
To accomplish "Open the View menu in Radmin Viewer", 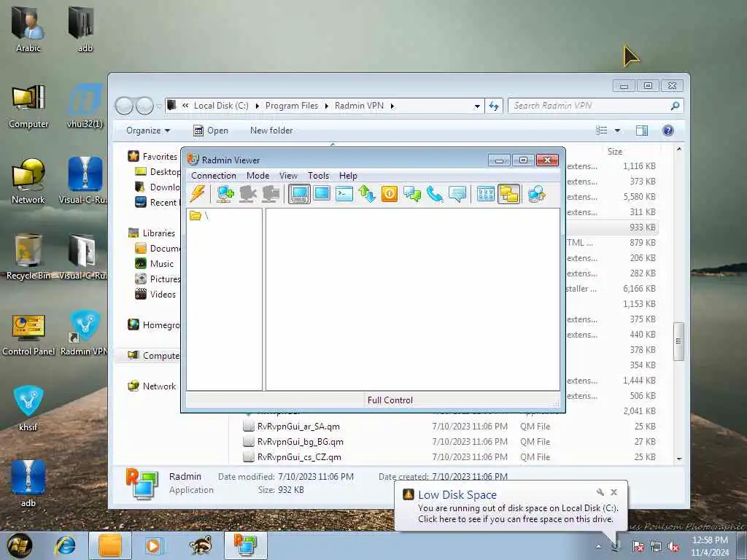I will pos(288,176).
